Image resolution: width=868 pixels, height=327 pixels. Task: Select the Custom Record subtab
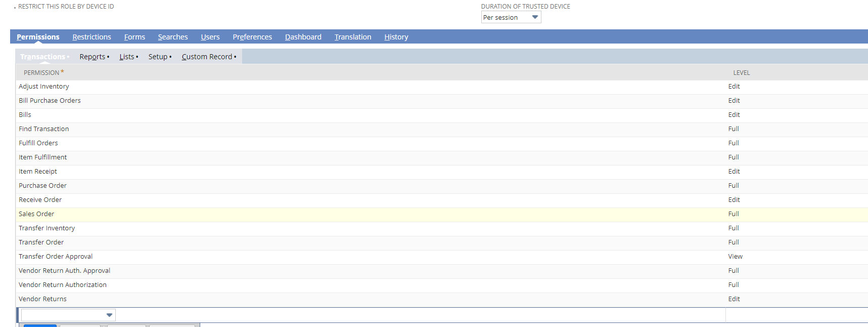(x=209, y=57)
